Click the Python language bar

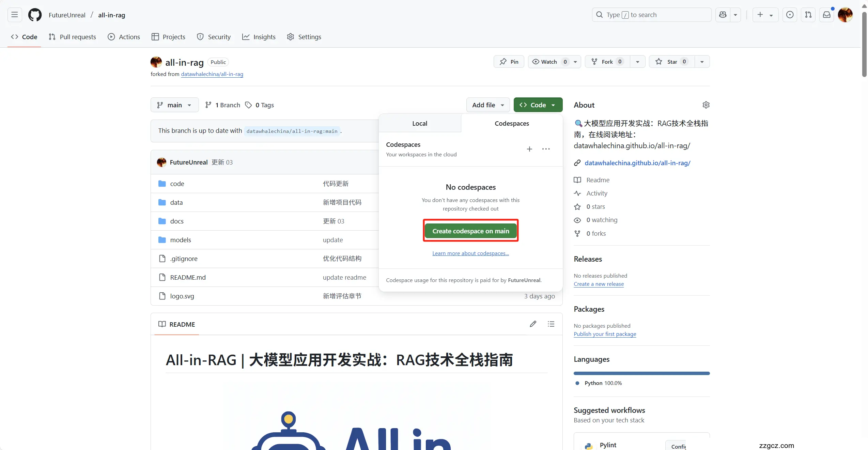pyautogui.click(x=641, y=373)
